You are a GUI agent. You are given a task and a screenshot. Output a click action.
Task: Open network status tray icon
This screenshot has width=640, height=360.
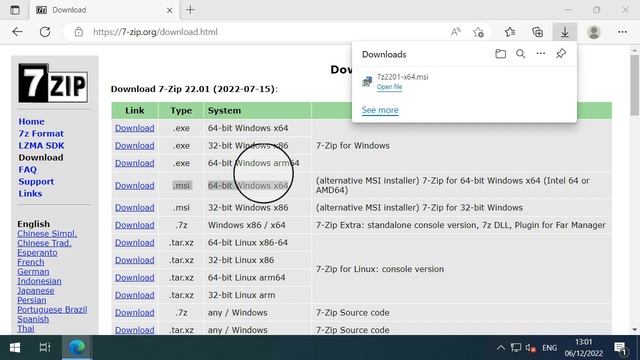pyautogui.click(x=516, y=348)
